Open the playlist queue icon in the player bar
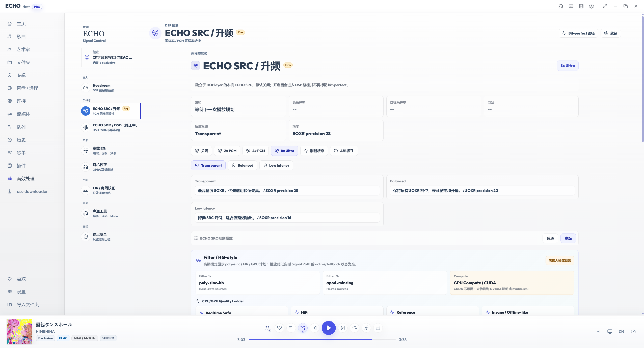 click(x=291, y=328)
